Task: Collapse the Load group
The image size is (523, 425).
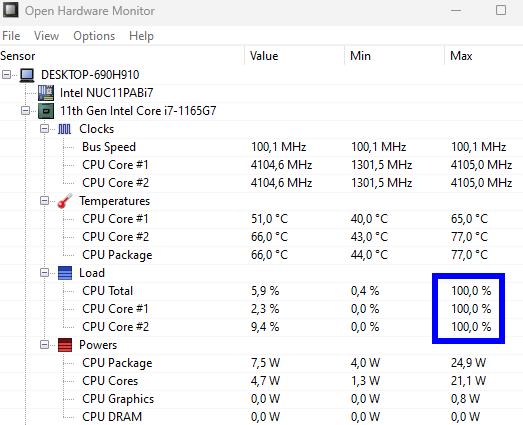Action: click(44, 273)
